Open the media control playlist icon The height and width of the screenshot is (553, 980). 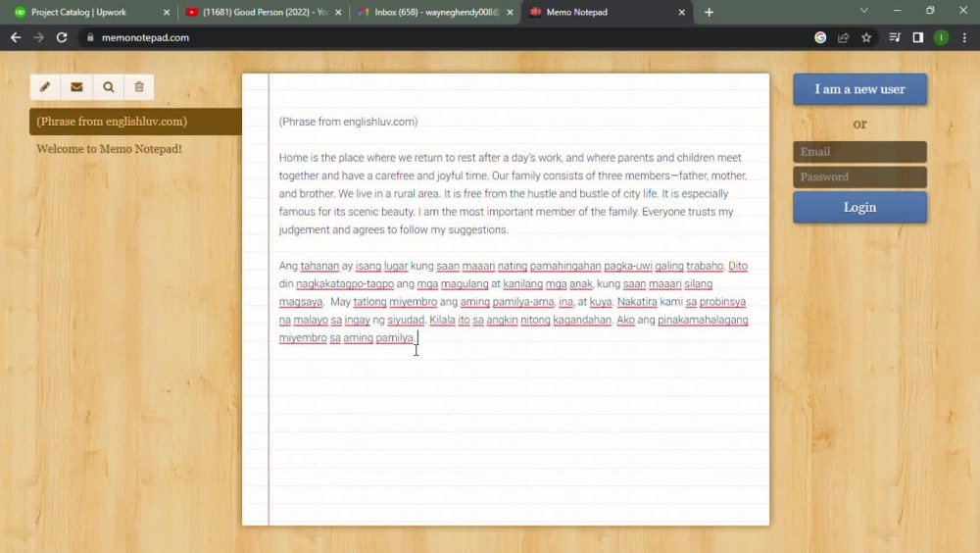tap(895, 37)
